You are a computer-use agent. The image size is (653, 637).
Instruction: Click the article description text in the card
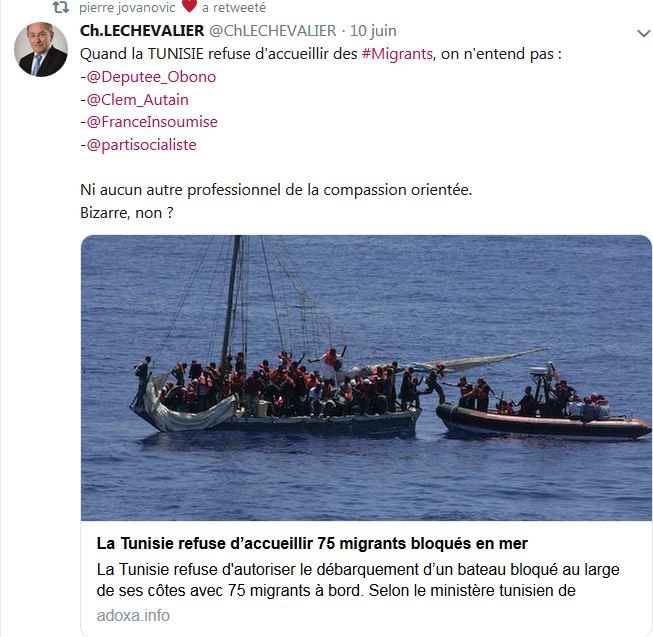[x=358, y=580]
